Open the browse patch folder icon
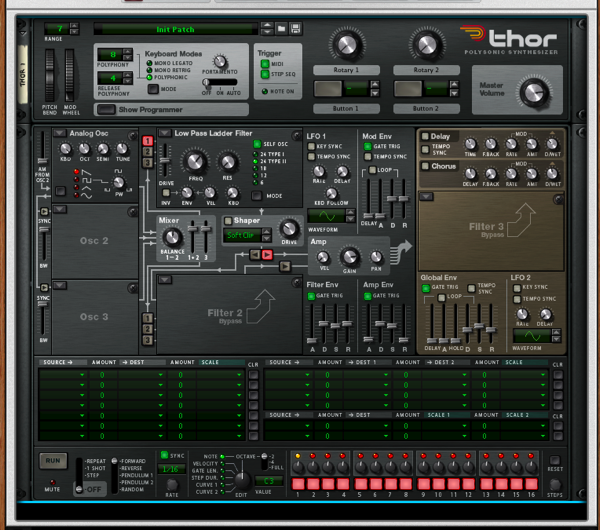This screenshot has height=530, width=600. coord(281,28)
